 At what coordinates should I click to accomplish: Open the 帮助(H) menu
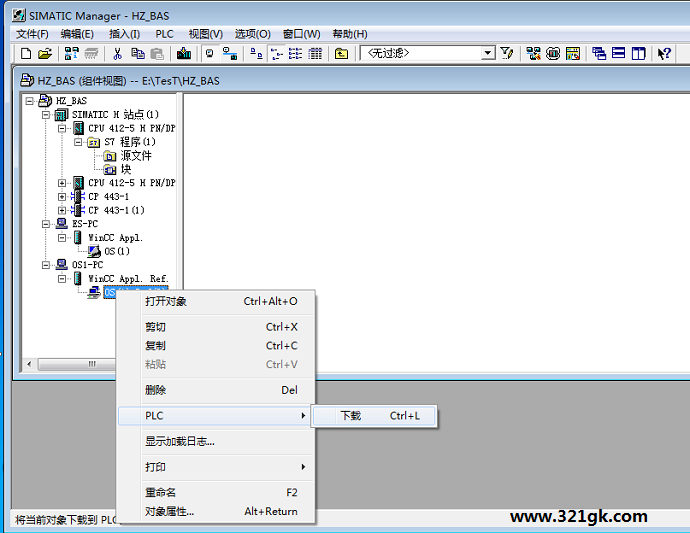click(350, 34)
